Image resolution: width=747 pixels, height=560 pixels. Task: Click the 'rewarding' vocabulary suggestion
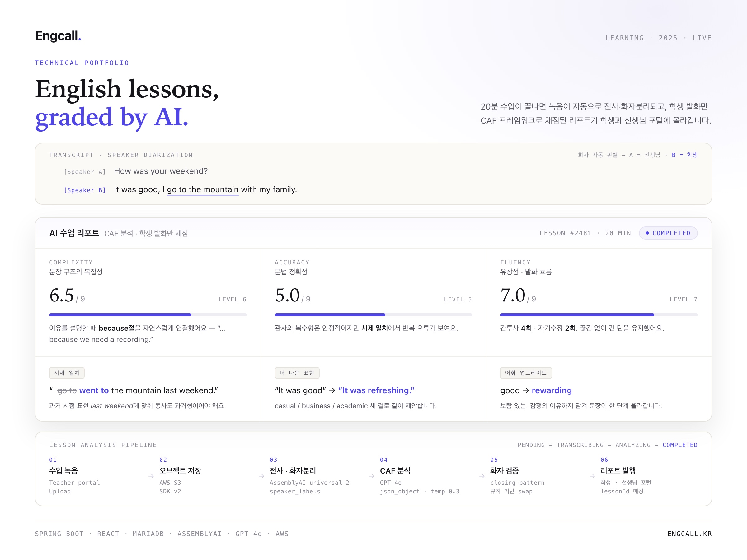pos(552,390)
